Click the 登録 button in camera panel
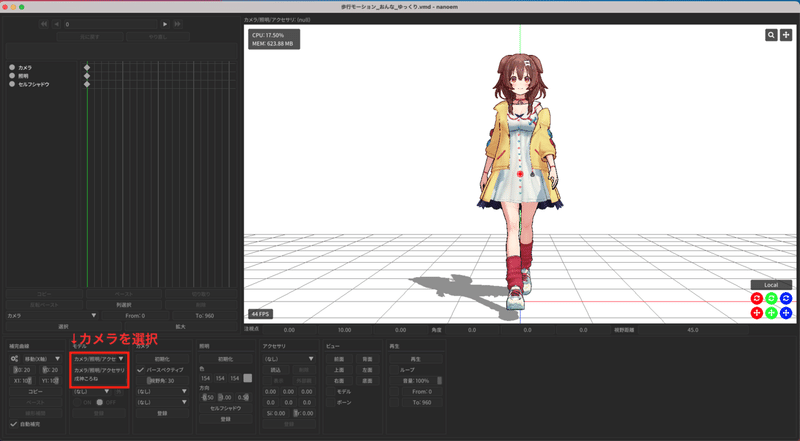The image size is (800, 441). pos(162,413)
